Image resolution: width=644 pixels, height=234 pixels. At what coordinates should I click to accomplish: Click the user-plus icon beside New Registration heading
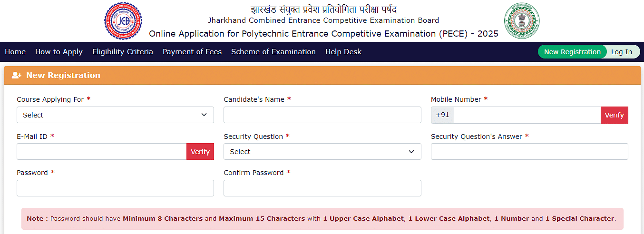[x=17, y=75]
